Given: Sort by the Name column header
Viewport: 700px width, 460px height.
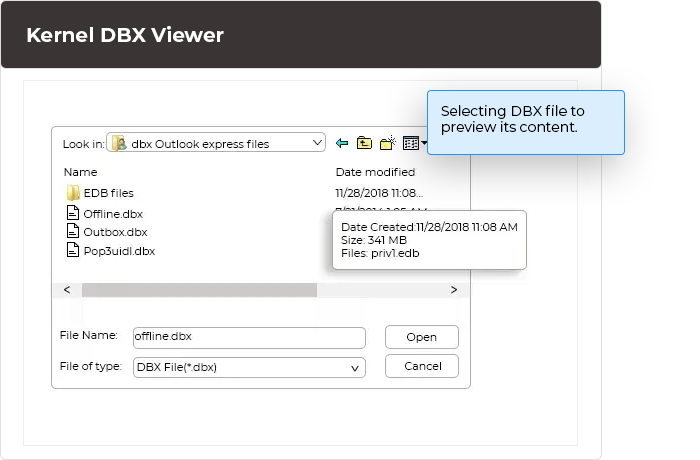Looking at the screenshot, I should [80, 172].
